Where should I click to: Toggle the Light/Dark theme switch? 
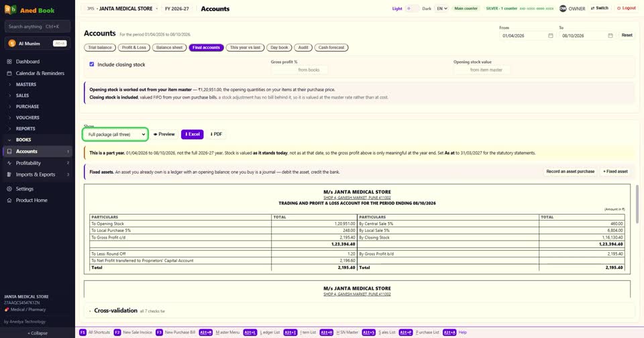tap(412, 9)
